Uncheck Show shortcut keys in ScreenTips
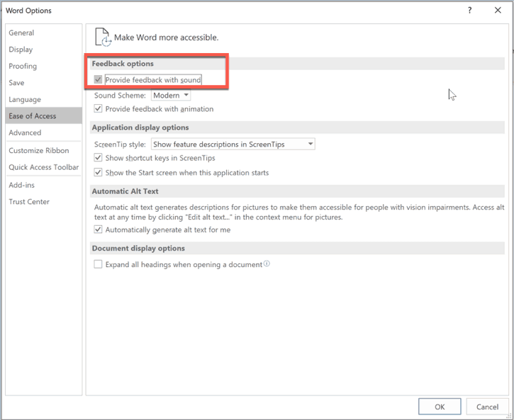This screenshot has width=514, height=420. (98, 158)
